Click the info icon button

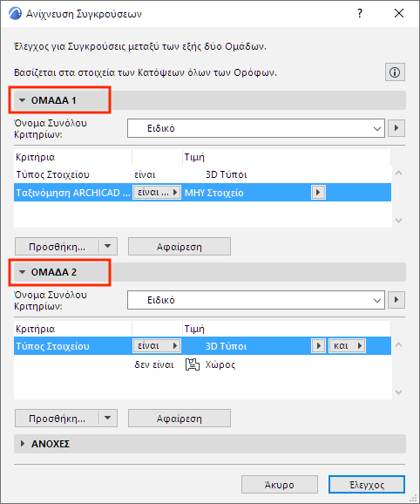point(395,72)
